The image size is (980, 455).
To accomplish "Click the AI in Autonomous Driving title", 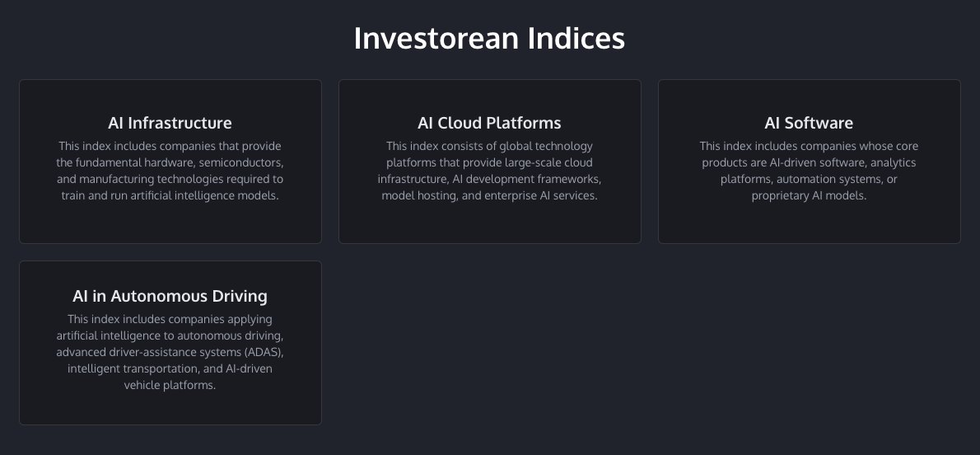I will point(170,296).
